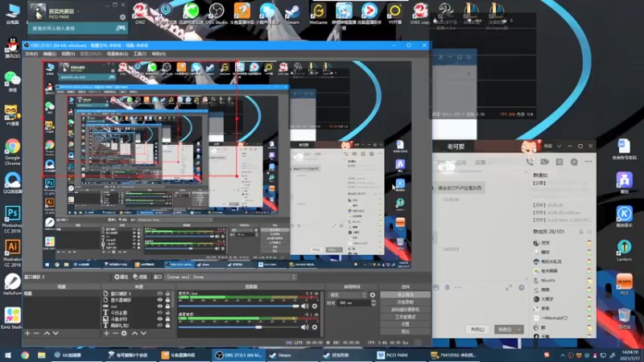Open window selection dropdown showing [steam.exe]: Steam
The height and width of the screenshot is (362, 644).
tap(230, 277)
